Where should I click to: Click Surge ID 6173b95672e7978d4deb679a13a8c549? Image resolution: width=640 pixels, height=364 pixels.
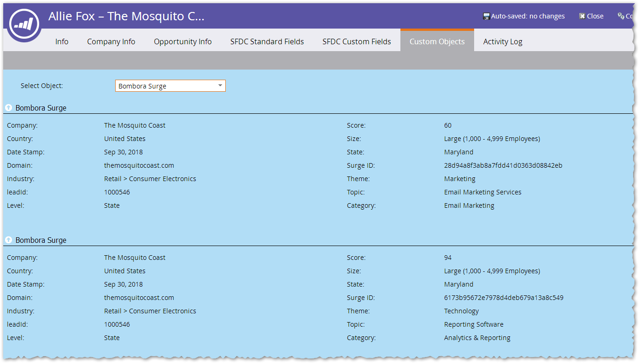504,298
